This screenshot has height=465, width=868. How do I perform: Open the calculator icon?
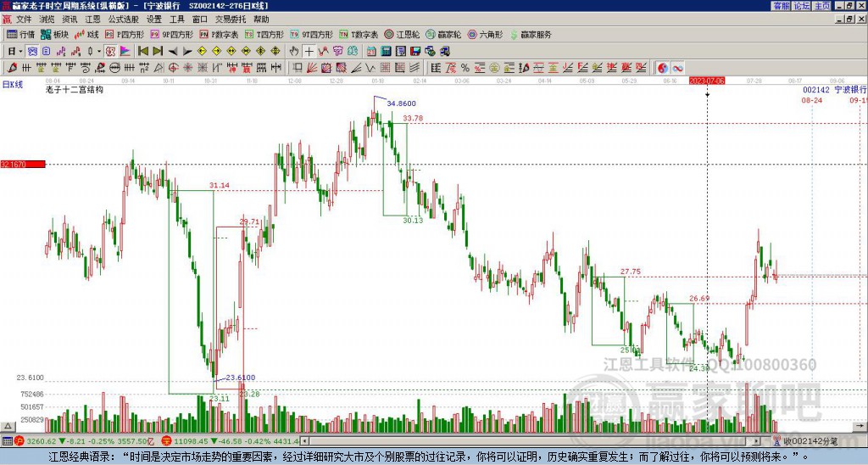pos(386,51)
